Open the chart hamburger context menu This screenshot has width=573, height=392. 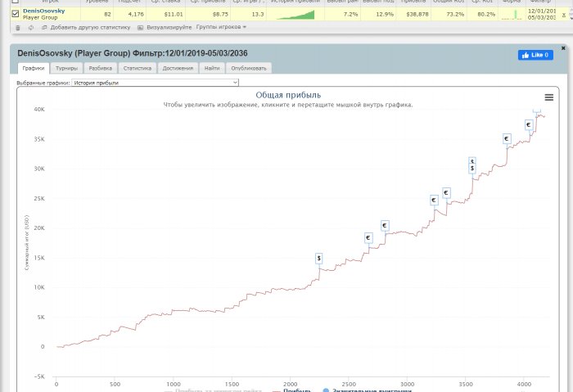coord(548,97)
